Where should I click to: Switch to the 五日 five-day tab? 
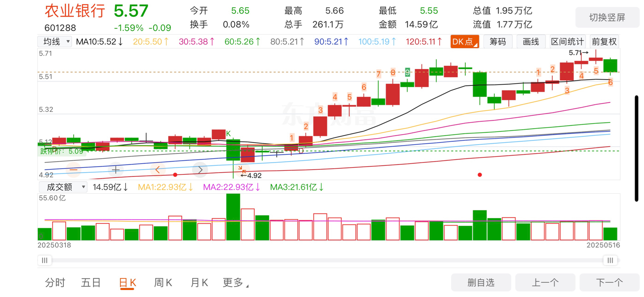coord(91,283)
